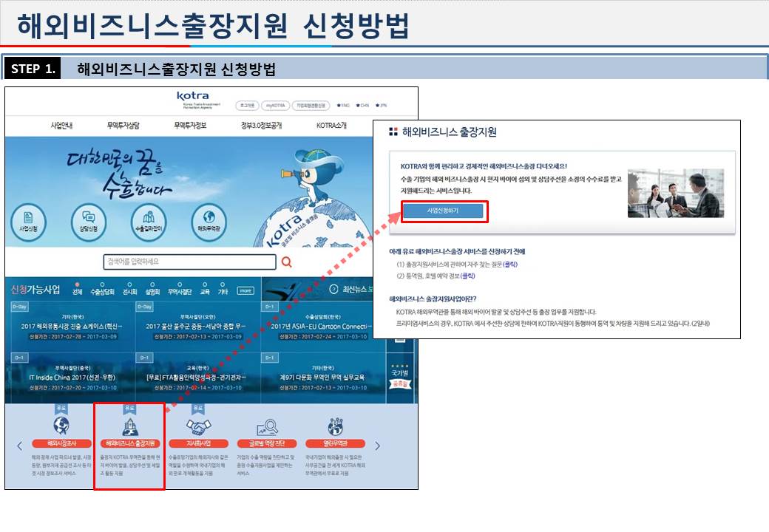Viewport: 769px width, 532px height.
Task: Open the 무역투자상담 menu
Action: coord(123,126)
